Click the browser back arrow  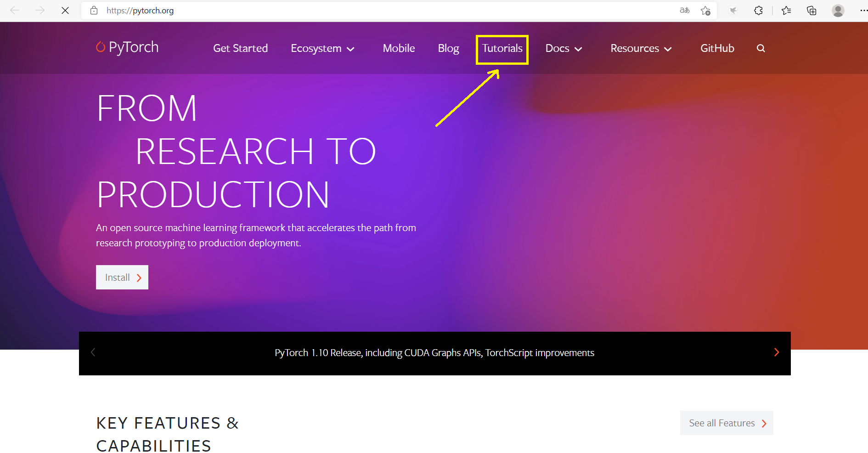[15, 10]
